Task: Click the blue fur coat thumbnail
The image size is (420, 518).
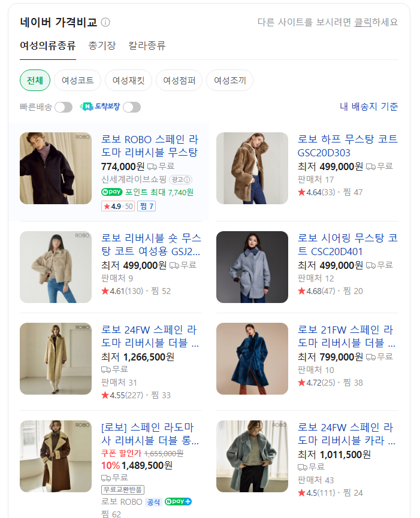Action: pos(252,359)
